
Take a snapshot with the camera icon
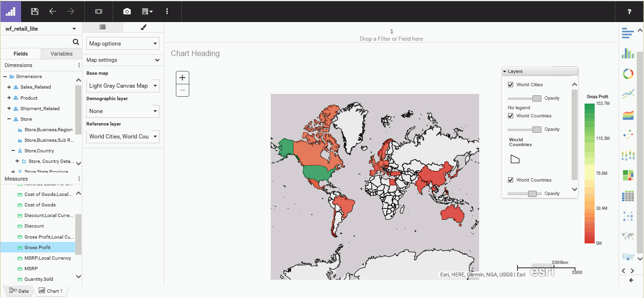pos(127,11)
